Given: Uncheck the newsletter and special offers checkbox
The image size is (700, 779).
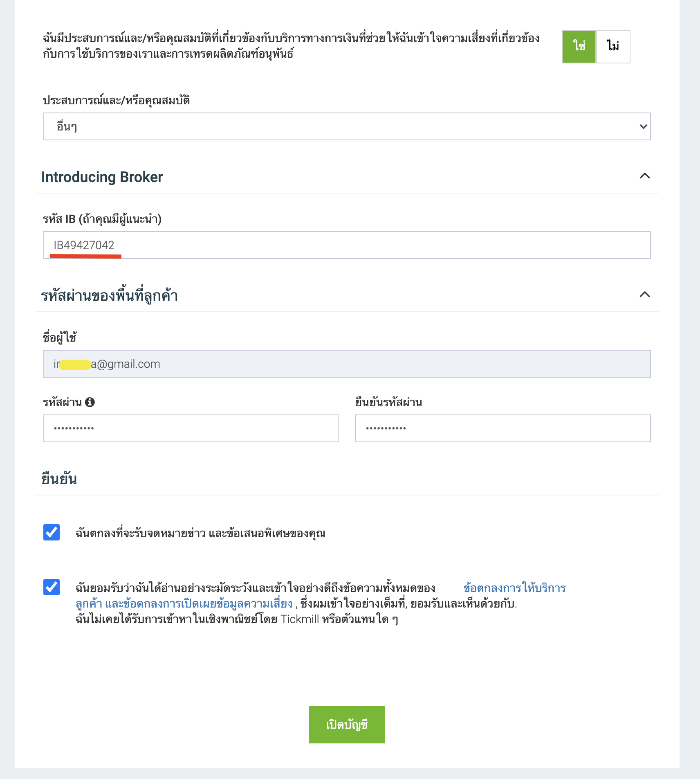Looking at the screenshot, I should coord(52,532).
